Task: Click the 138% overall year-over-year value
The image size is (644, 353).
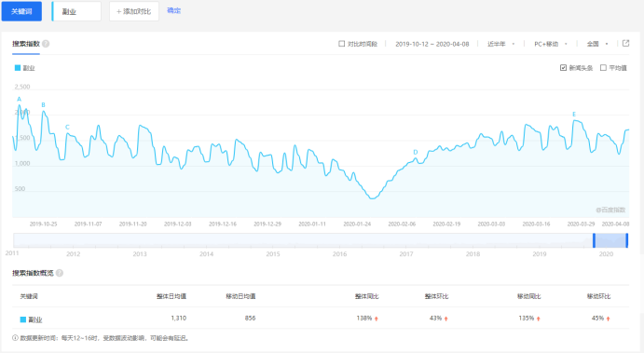Action: [363, 319]
